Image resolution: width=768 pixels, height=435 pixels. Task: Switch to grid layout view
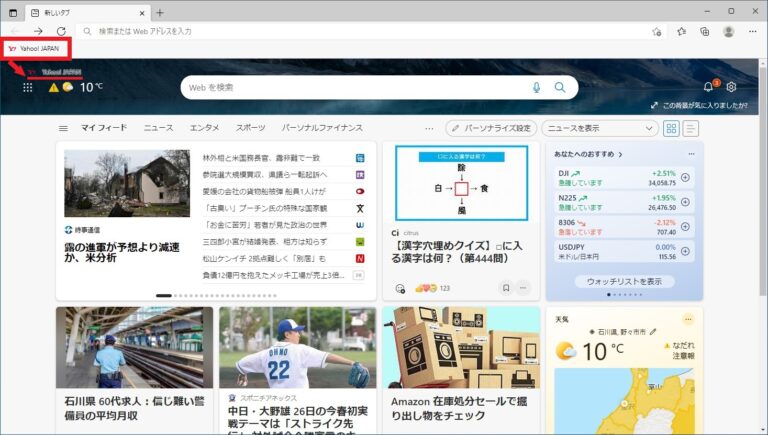(x=671, y=128)
